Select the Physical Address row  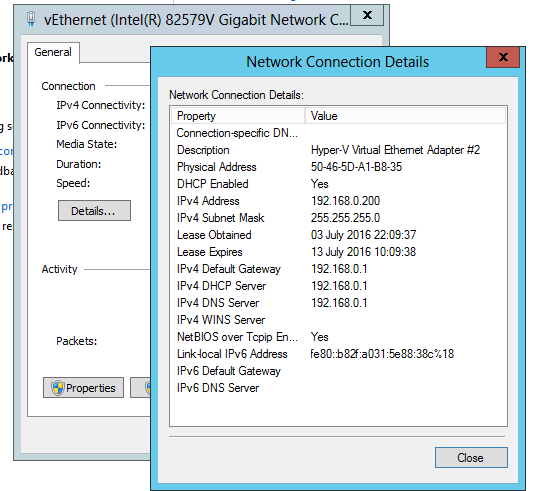tap(338, 167)
